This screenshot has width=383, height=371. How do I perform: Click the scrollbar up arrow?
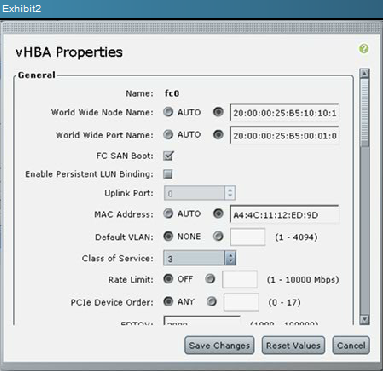tap(364, 73)
